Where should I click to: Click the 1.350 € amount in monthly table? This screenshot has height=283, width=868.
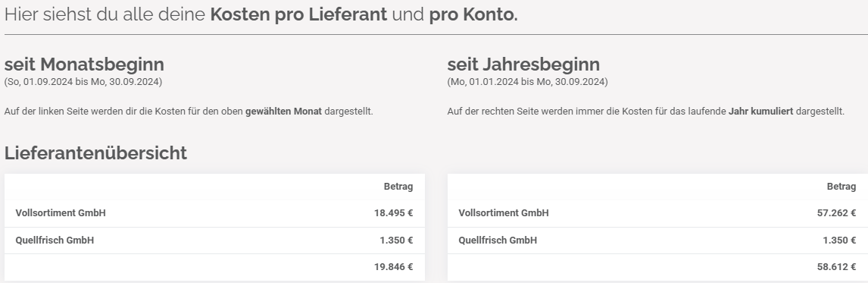(x=396, y=241)
